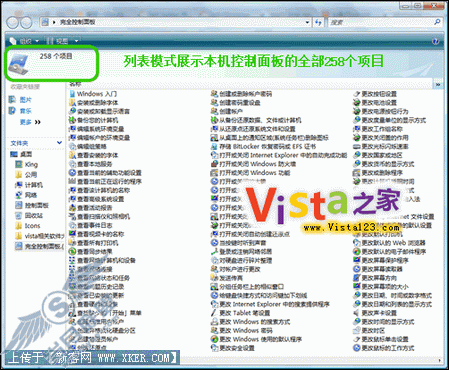Viewport: 449px width, 370px height.
Task: Expand 更多 favorite links chevron
Action: [x=38, y=122]
